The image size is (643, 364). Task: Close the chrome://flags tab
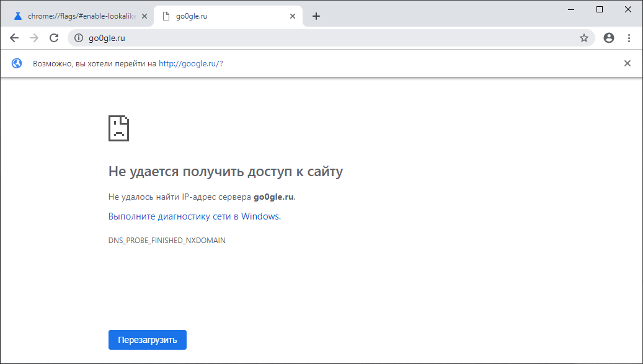point(144,16)
